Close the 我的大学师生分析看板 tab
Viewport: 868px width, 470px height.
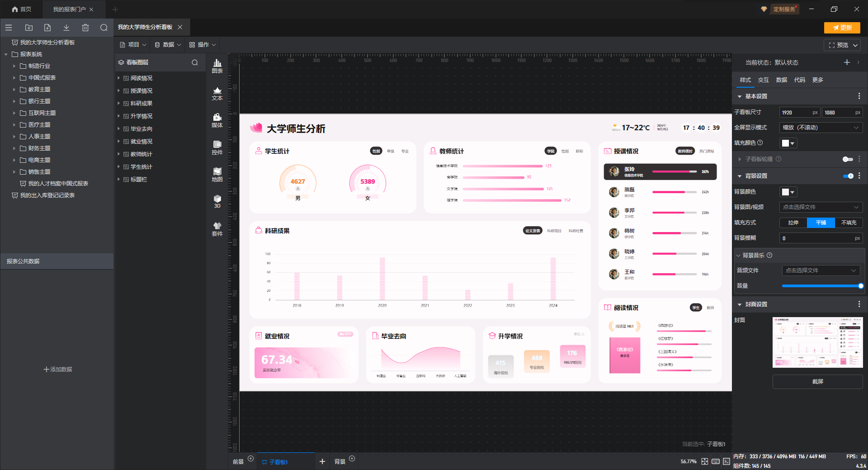pos(180,27)
